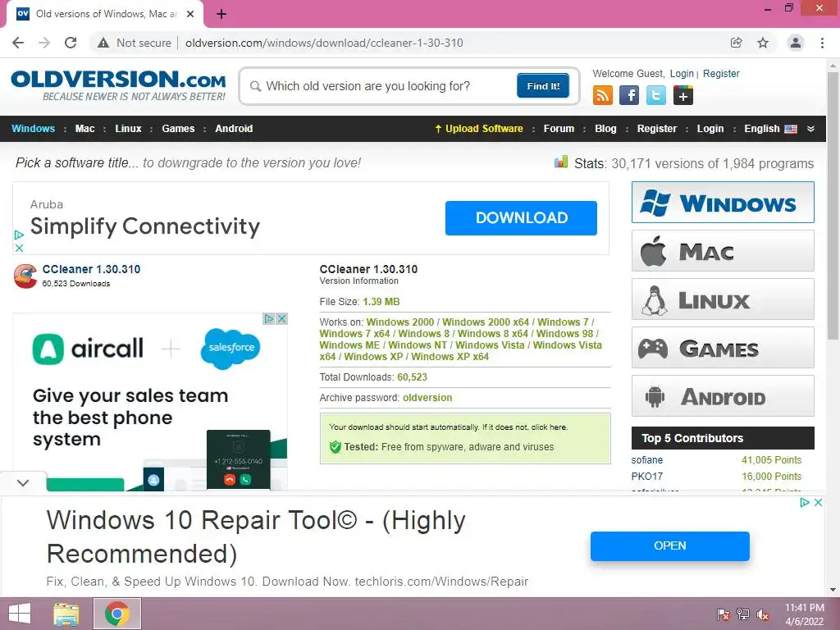
Task: Click OPEN on Windows 10 Repair ad
Action: click(669, 546)
